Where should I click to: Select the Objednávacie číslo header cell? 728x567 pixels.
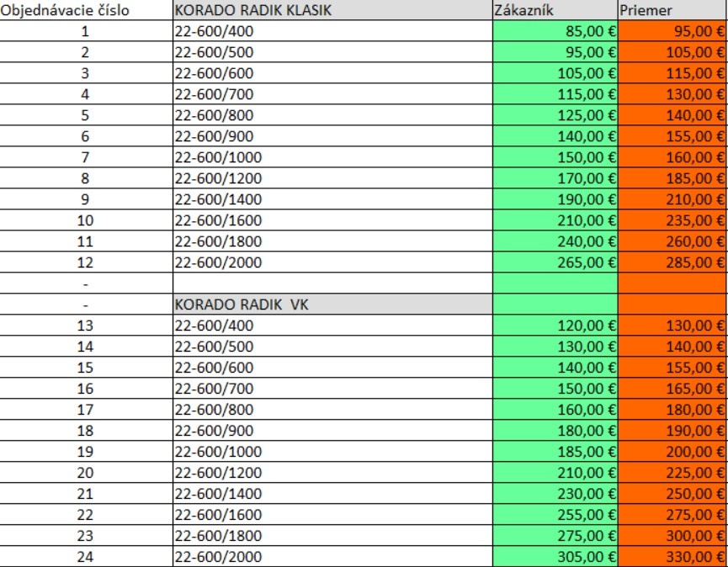pyautogui.click(x=86, y=10)
